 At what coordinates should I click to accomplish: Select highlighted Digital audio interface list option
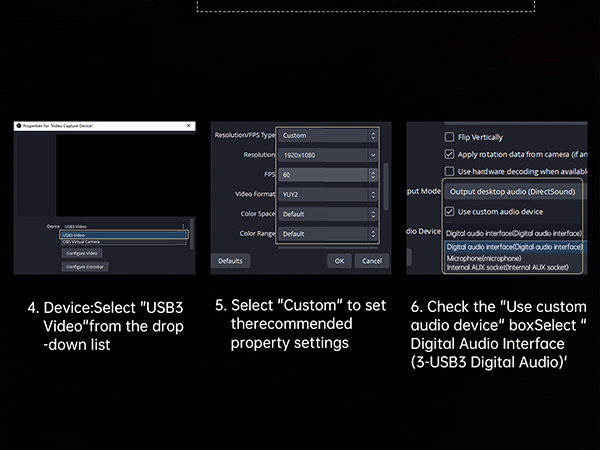tap(515, 247)
